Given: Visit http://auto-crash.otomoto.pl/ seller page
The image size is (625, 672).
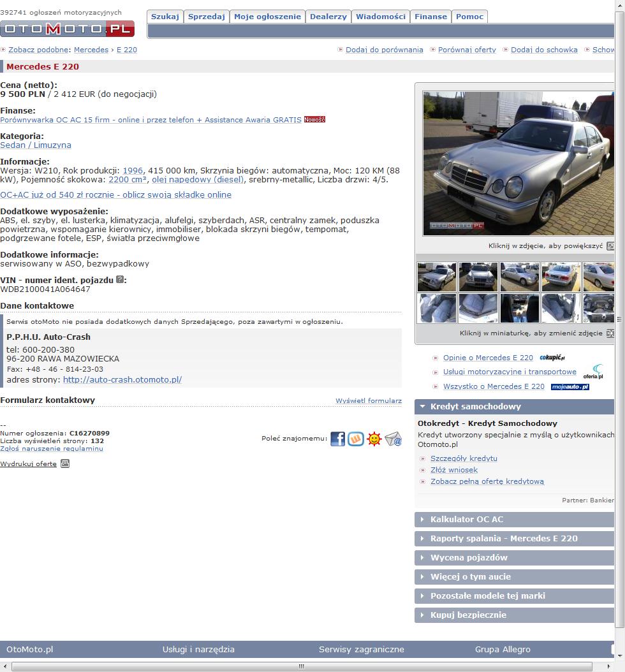Looking at the screenshot, I should tap(122, 380).
